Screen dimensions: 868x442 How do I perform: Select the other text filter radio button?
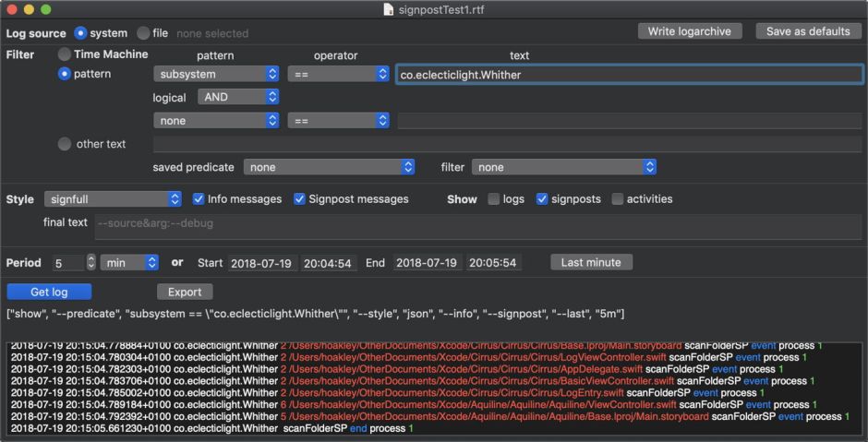(x=65, y=144)
